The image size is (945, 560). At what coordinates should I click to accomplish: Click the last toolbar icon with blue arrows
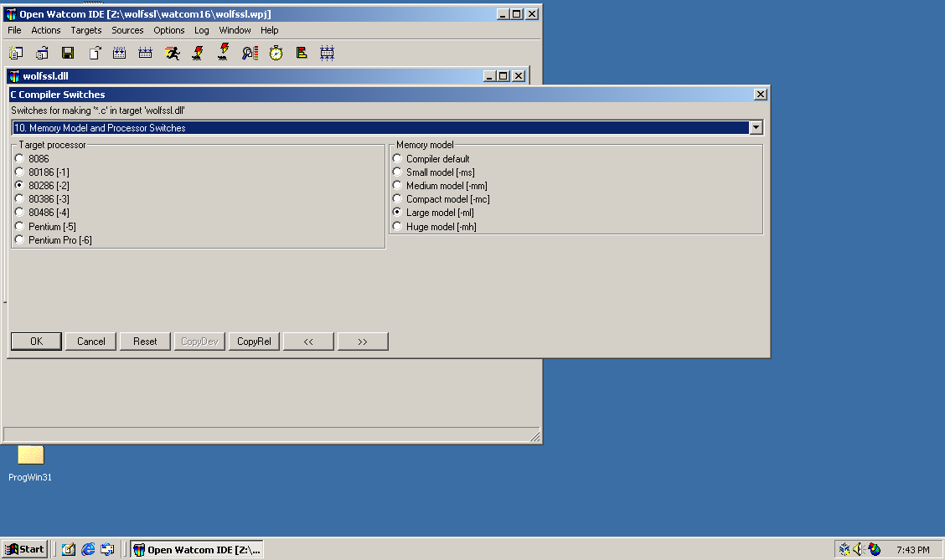coord(328,53)
